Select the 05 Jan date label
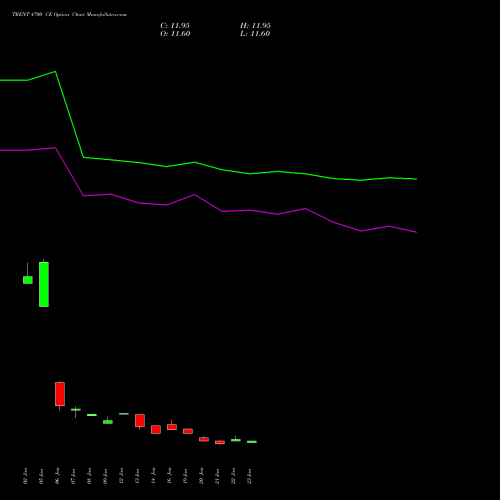500x500 pixels. pos(41,476)
